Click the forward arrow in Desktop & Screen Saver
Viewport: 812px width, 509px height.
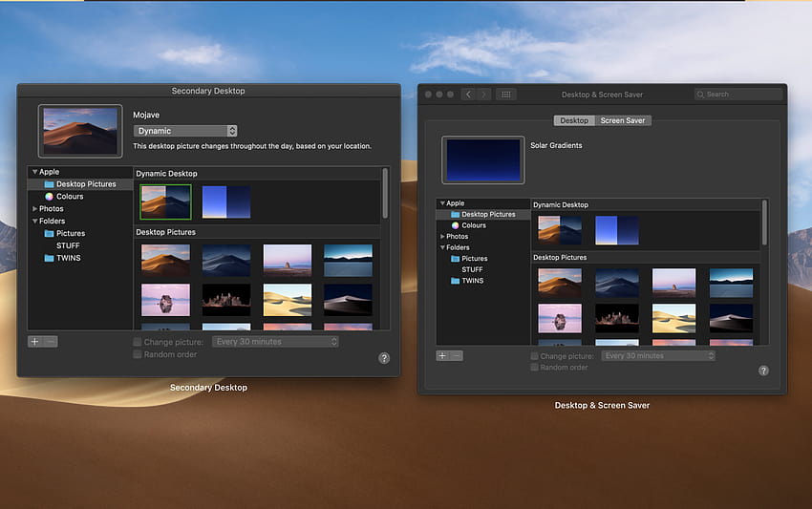[x=483, y=95]
